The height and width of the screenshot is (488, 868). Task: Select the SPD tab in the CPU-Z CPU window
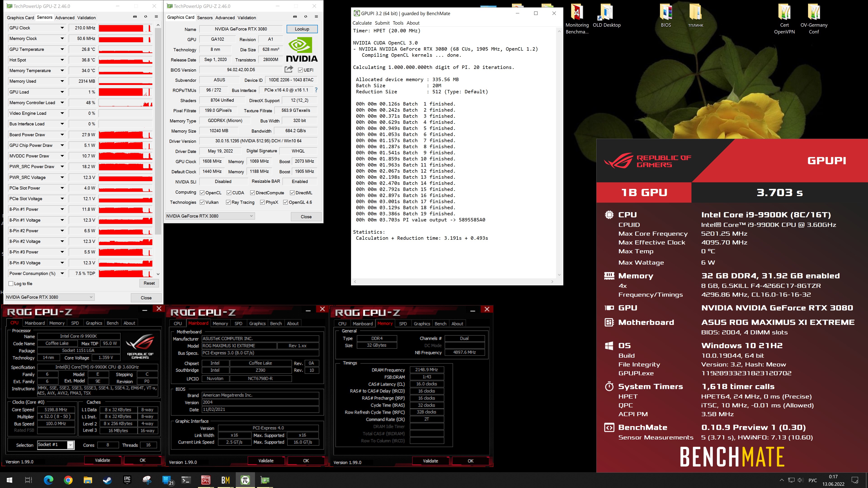pyautogui.click(x=75, y=323)
